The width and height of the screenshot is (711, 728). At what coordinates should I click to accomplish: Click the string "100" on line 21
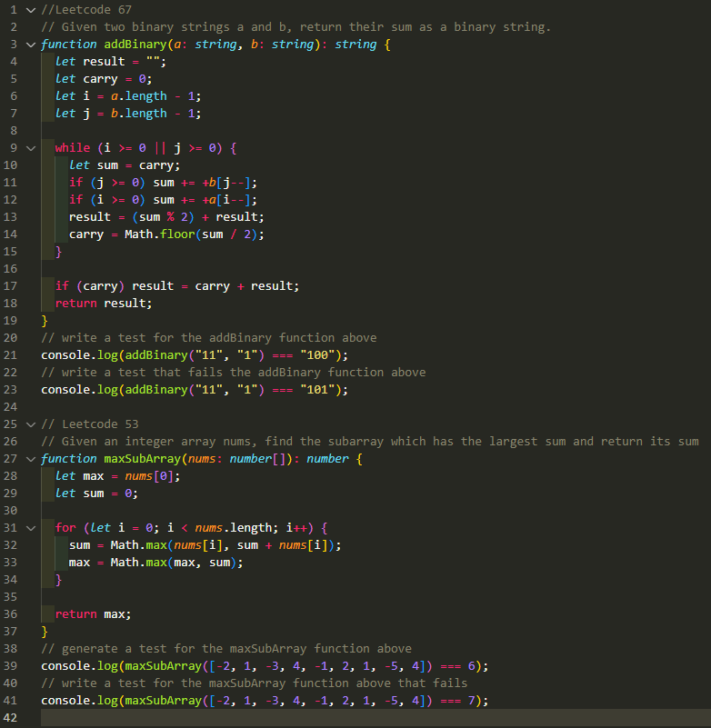tap(317, 355)
